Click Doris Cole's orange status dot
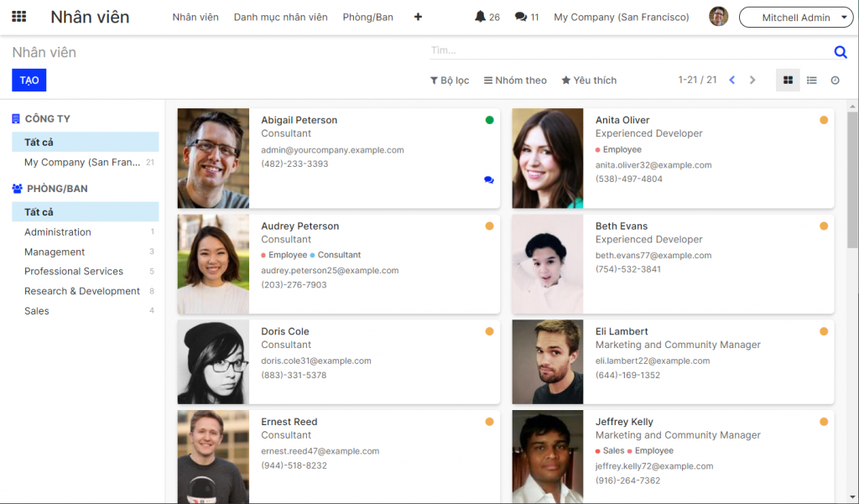This screenshot has width=859, height=504. (x=489, y=331)
